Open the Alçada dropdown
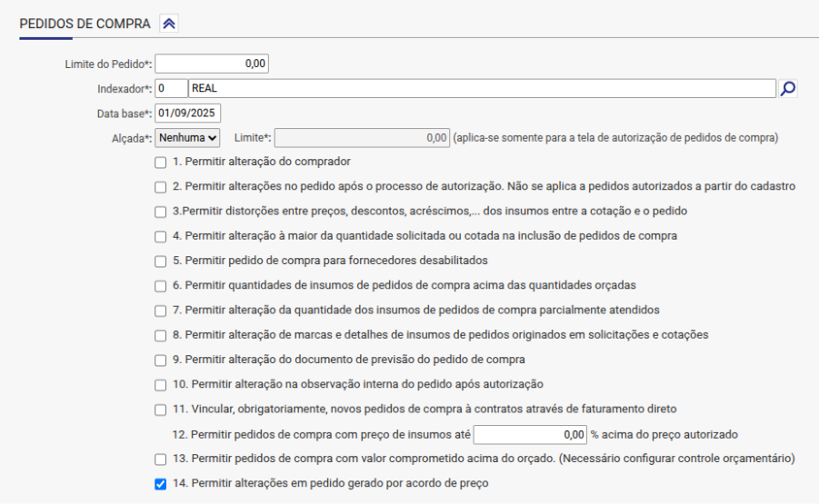Image resolution: width=819 pixels, height=504 pixels. point(187,138)
